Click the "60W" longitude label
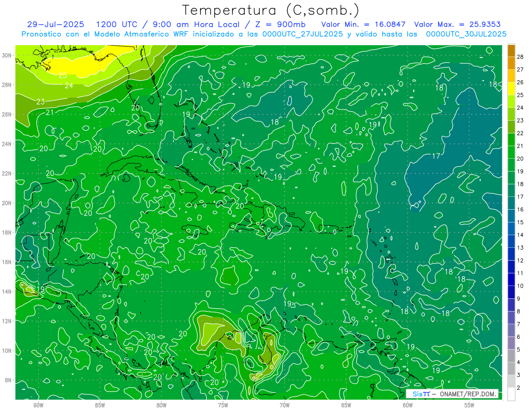The image size is (532, 411). [x=408, y=405]
